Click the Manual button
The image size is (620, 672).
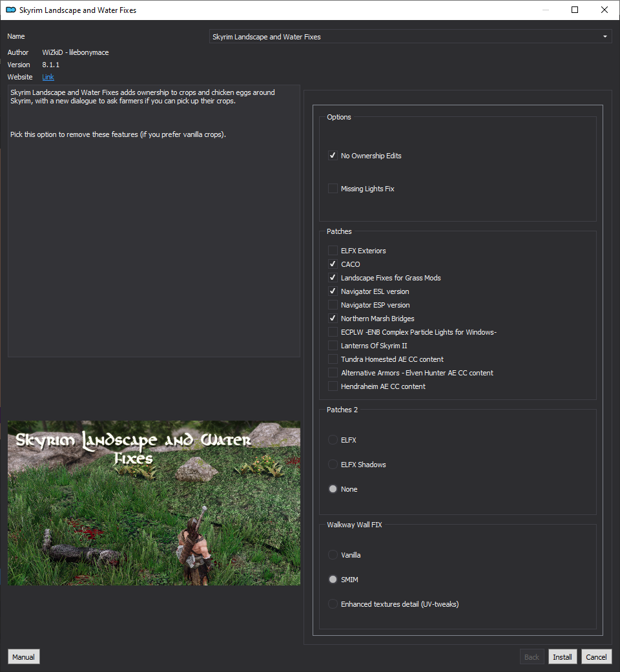(x=23, y=657)
